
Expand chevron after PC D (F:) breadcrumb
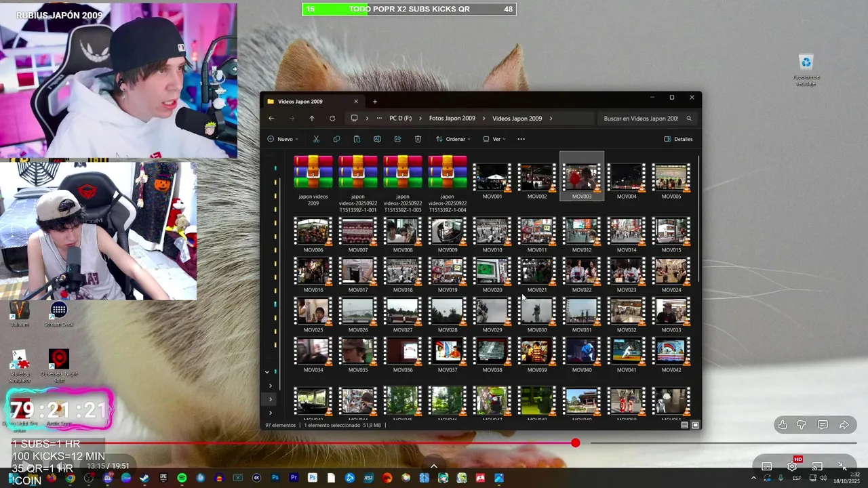(420, 118)
